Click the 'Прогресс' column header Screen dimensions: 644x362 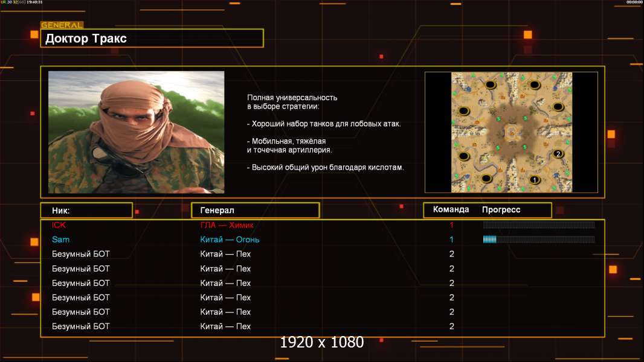501,210
